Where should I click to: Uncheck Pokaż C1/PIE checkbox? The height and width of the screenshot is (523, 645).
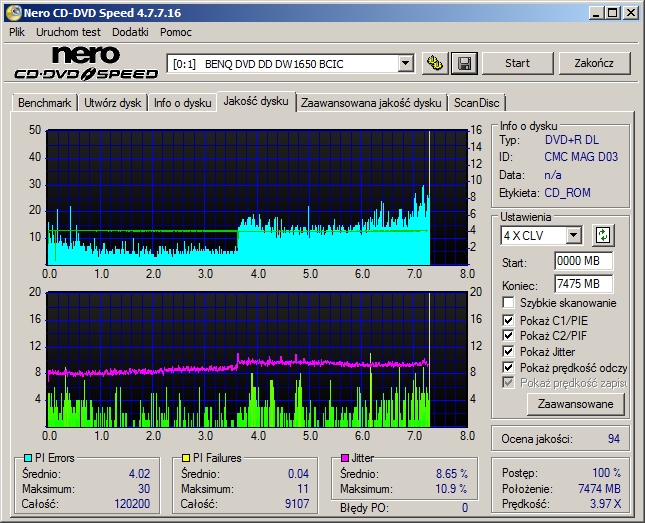[x=508, y=320]
